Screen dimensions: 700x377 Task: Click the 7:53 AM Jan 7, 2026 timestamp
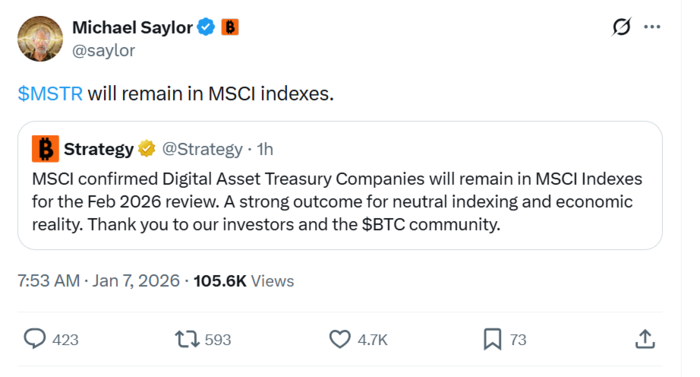(x=98, y=281)
